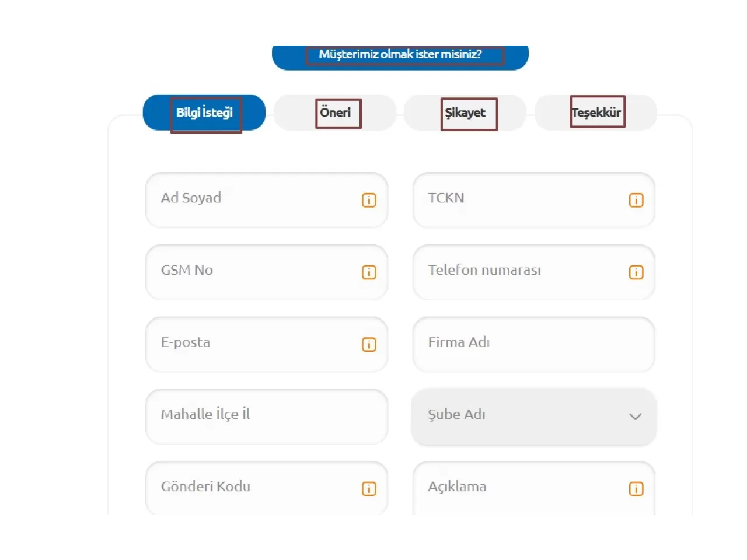Click info icon in TCKN field

point(636,200)
